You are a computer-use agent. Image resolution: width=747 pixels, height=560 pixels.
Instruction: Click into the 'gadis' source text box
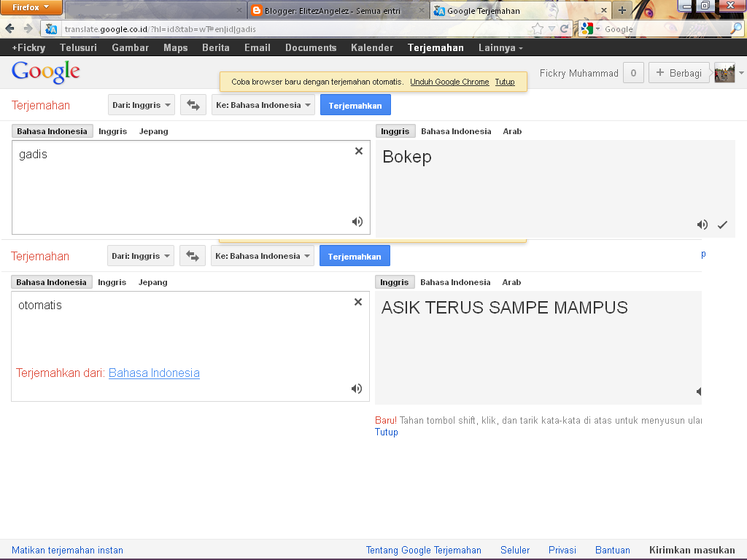tap(190, 187)
